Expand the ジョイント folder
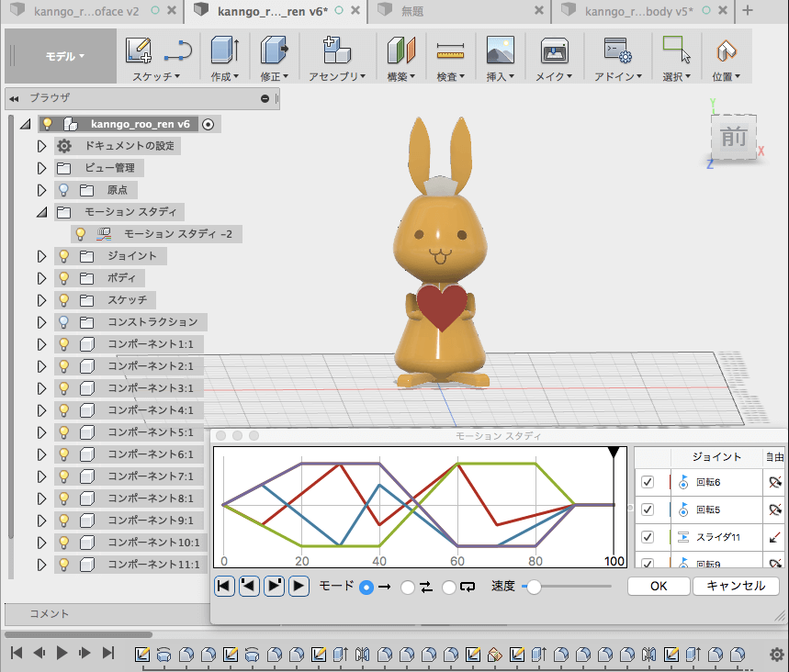Viewport: 789px width, 672px height. pyautogui.click(x=40, y=256)
